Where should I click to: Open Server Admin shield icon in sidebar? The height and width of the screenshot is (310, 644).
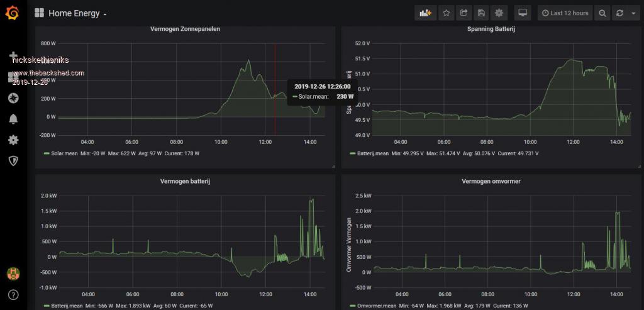click(13, 161)
